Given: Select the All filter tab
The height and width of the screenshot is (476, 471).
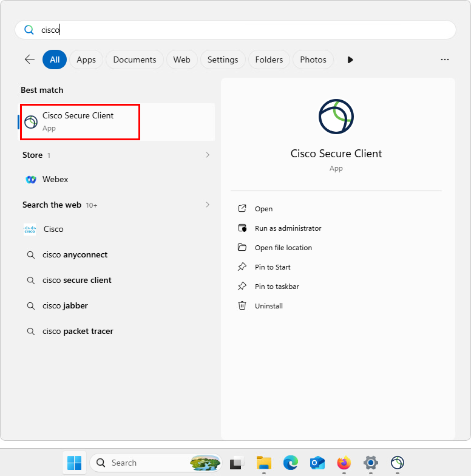Looking at the screenshot, I should pos(55,59).
